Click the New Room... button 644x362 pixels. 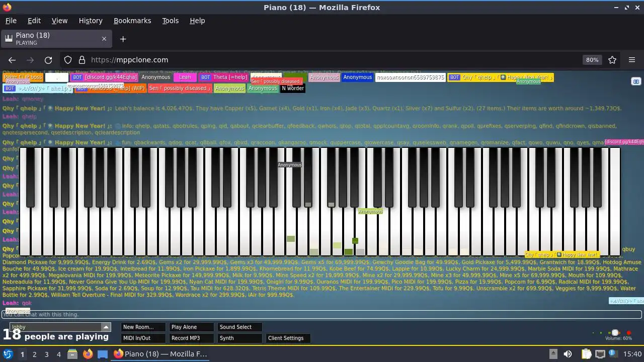[x=143, y=327]
